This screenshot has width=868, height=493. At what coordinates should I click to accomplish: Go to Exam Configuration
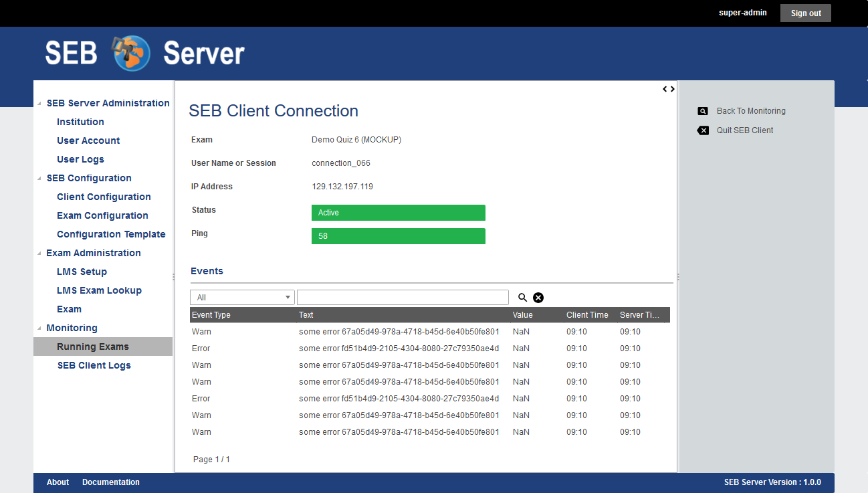(x=102, y=215)
